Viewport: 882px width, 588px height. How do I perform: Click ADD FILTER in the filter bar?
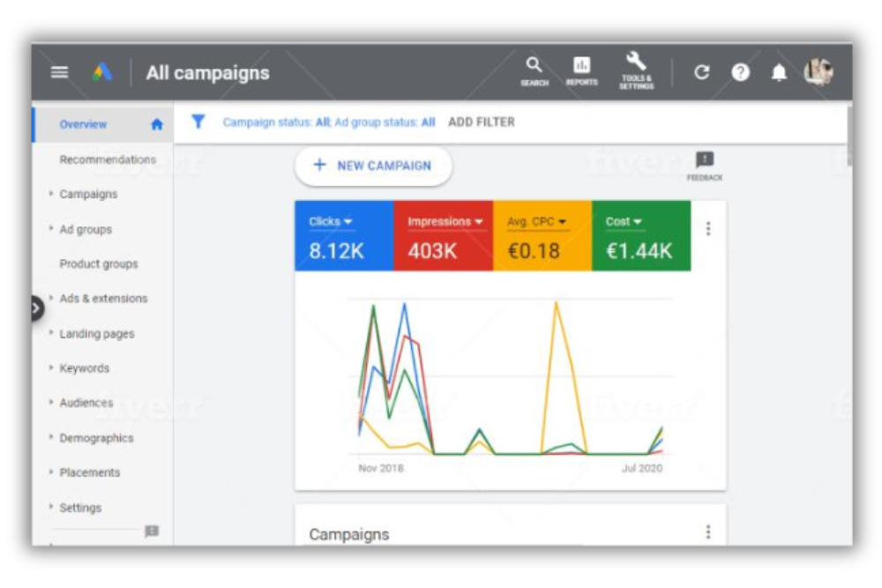click(482, 123)
